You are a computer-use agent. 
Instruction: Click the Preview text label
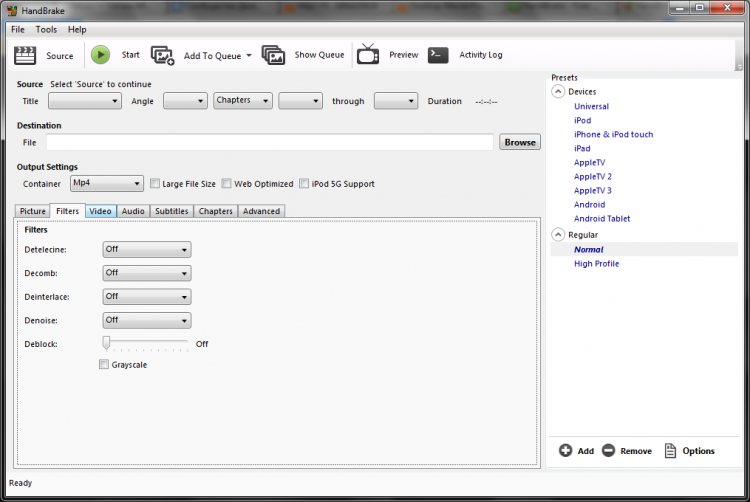pos(404,55)
